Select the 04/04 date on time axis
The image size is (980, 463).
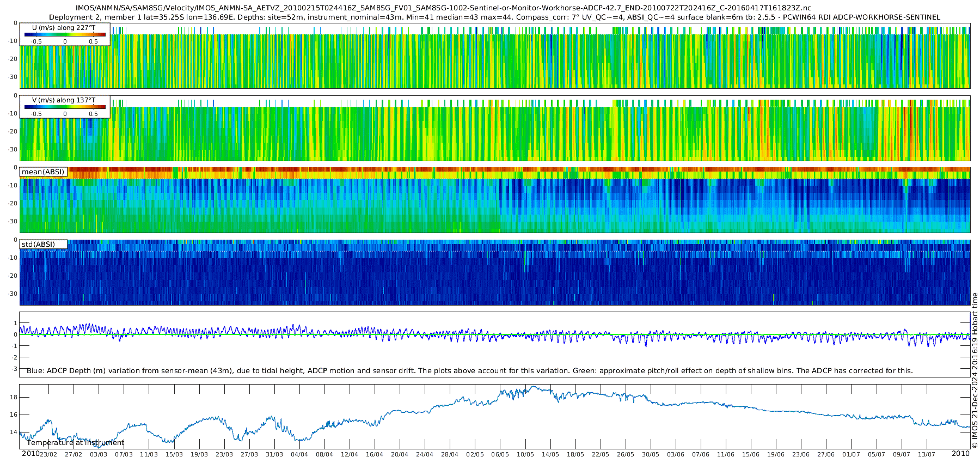click(299, 455)
